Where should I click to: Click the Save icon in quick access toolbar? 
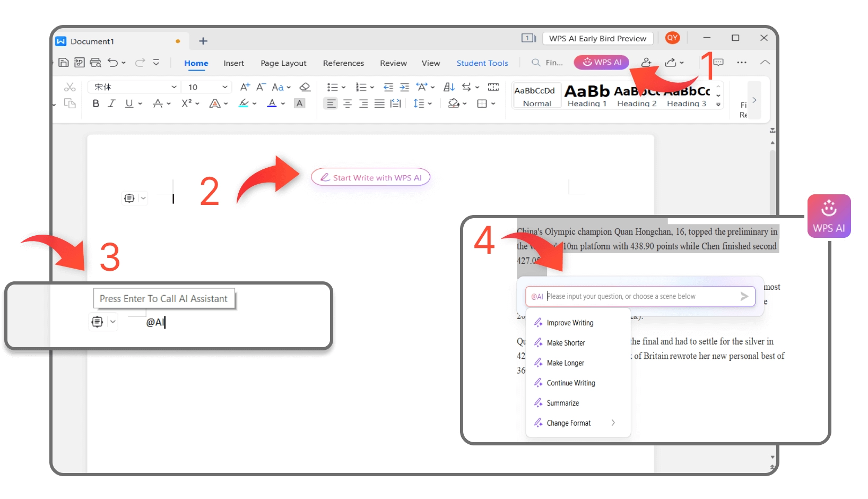point(63,63)
